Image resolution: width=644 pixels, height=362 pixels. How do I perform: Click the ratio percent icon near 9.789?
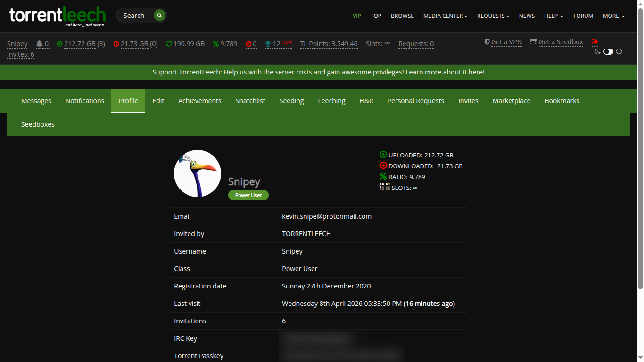216,44
